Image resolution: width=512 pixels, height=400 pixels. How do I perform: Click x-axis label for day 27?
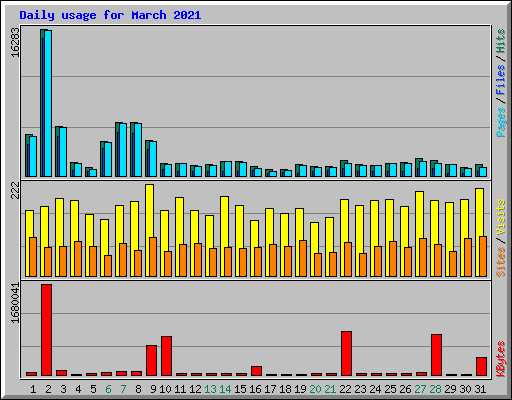pyautogui.click(x=420, y=389)
